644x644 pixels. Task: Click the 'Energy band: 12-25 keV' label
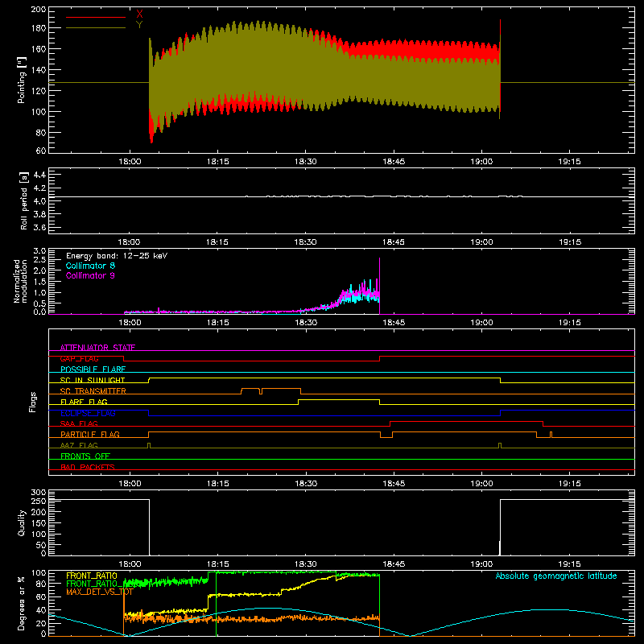117,256
